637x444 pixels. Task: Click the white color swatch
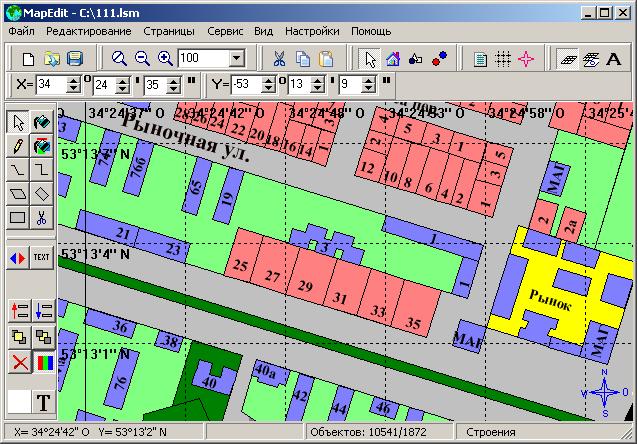tap(18, 403)
